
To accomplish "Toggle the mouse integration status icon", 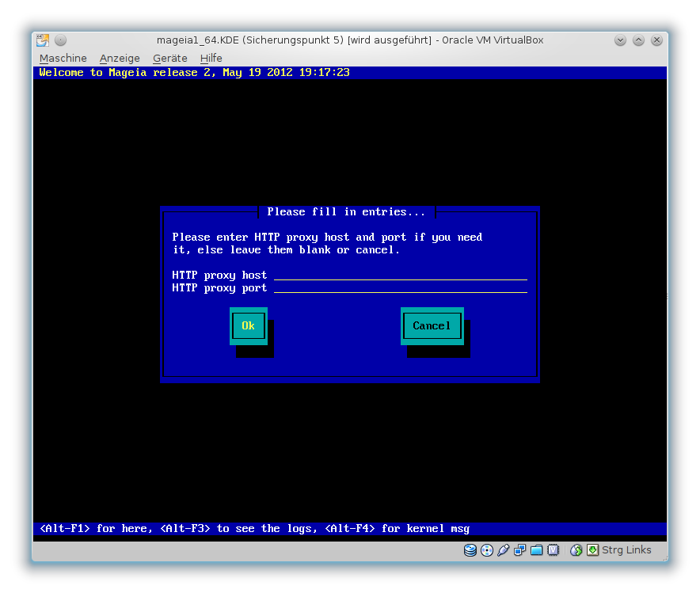I will 576,550.
